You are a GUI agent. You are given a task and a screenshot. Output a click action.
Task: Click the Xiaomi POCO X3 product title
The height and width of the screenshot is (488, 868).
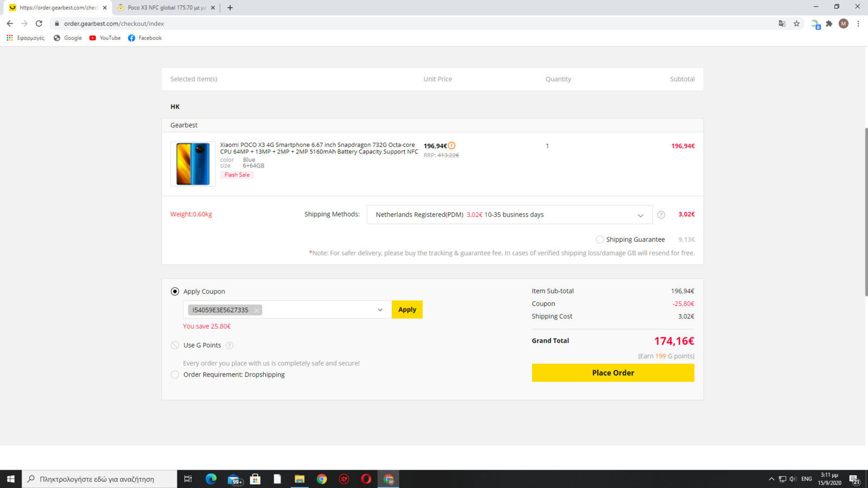point(319,148)
